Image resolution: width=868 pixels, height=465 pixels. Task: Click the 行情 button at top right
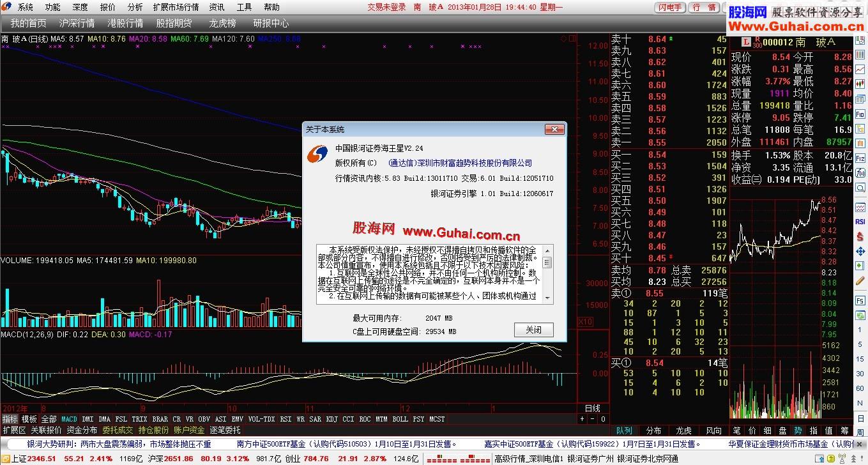(704, 8)
